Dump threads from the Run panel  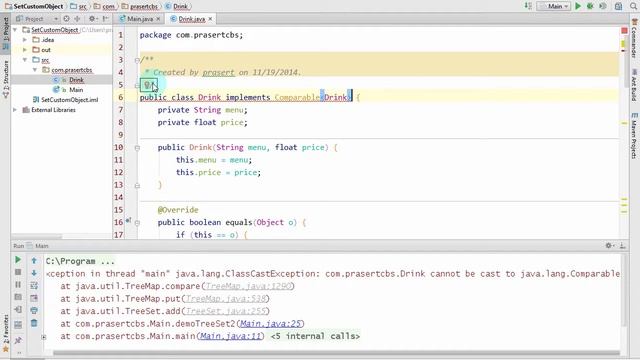(18, 297)
